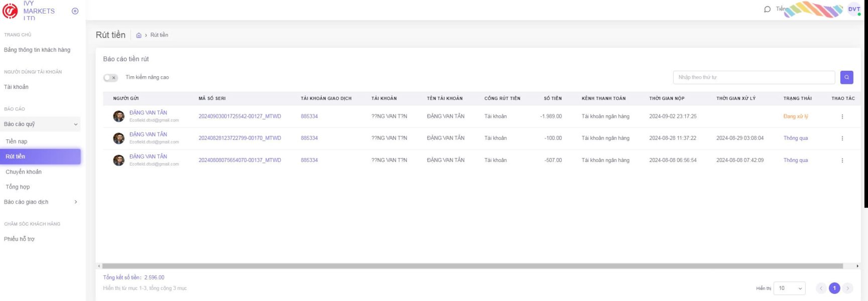Open actions menu for the -100.00 withdrawal

pyautogui.click(x=842, y=138)
